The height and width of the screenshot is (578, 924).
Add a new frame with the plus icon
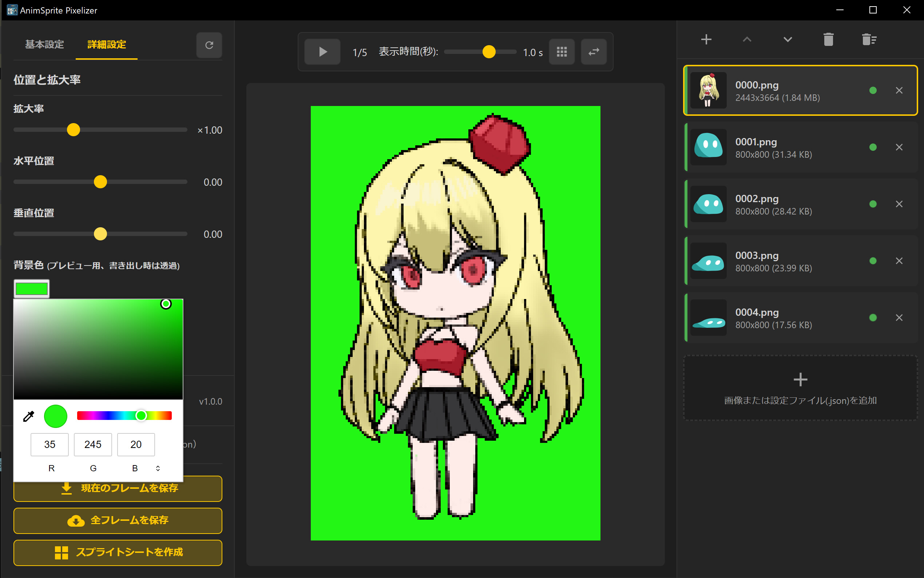tap(706, 39)
